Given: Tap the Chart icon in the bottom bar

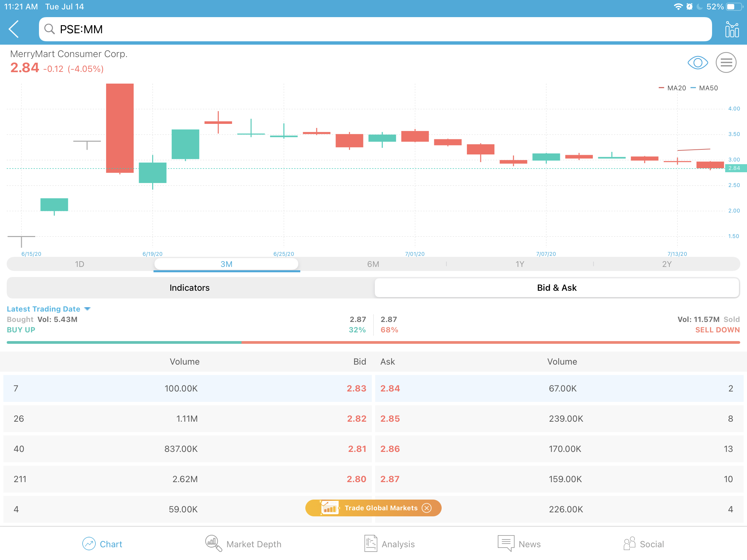Looking at the screenshot, I should tap(89, 544).
